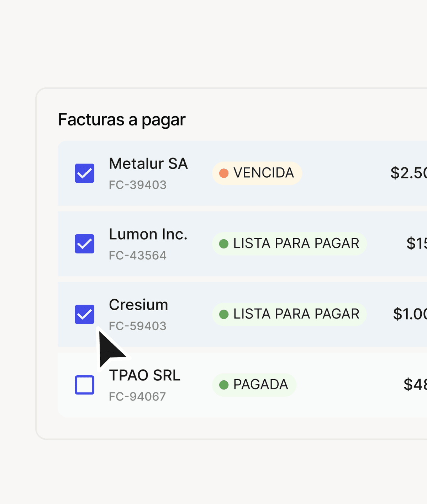The height and width of the screenshot is (504, 427).
Task: Click the PAGADA status pill for TPAO SRL
Action: coord(254,385)
